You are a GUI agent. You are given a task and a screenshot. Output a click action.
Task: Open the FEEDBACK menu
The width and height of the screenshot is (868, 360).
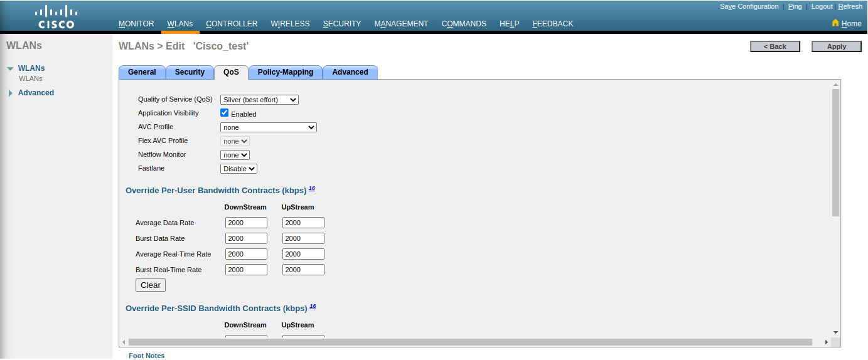(x=553, y=24)
